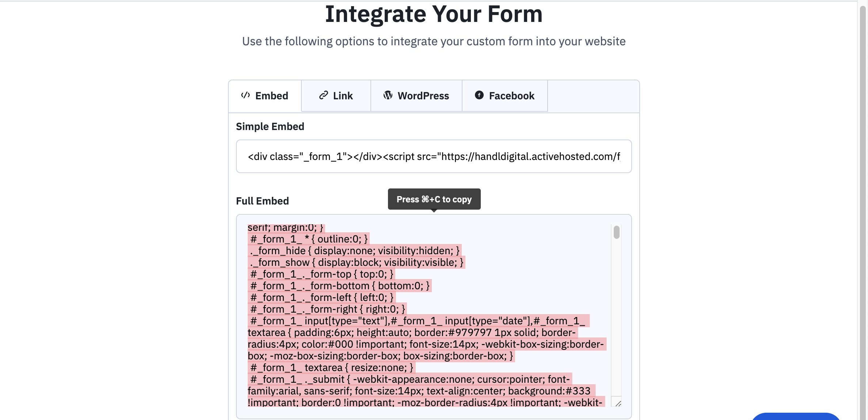The height and width of the screenshot is (420, 868).
Task: Click the blue button at bottom right
Action: click(x=796, y=417)
